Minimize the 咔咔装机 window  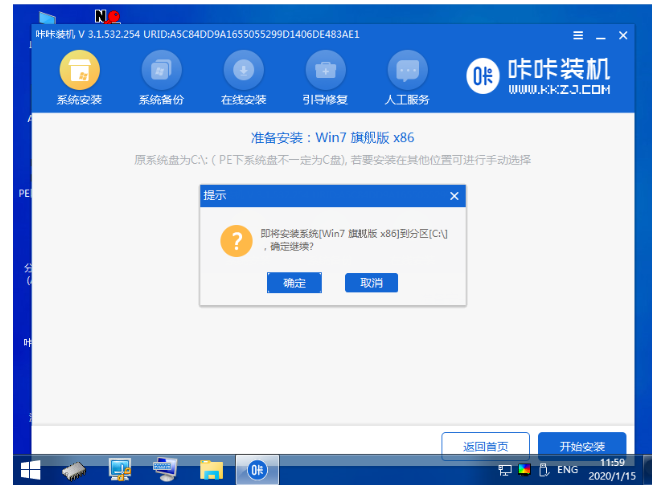coord(597,35)
